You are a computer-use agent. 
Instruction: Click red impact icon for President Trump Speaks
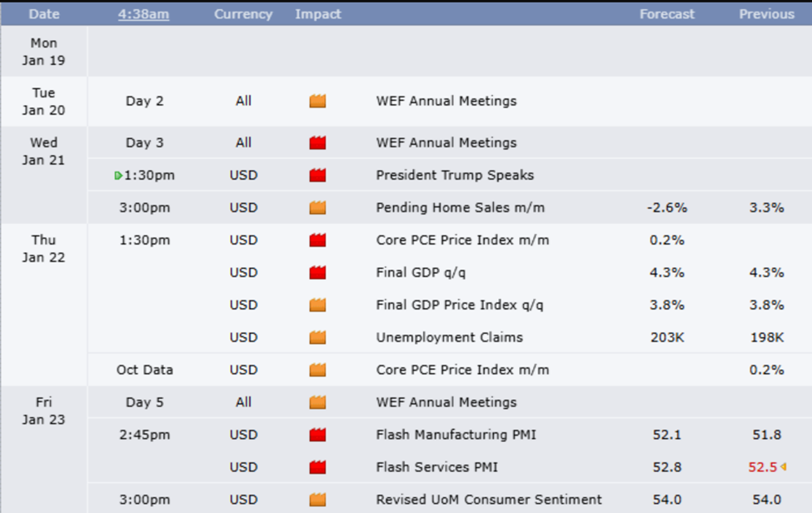317,176
